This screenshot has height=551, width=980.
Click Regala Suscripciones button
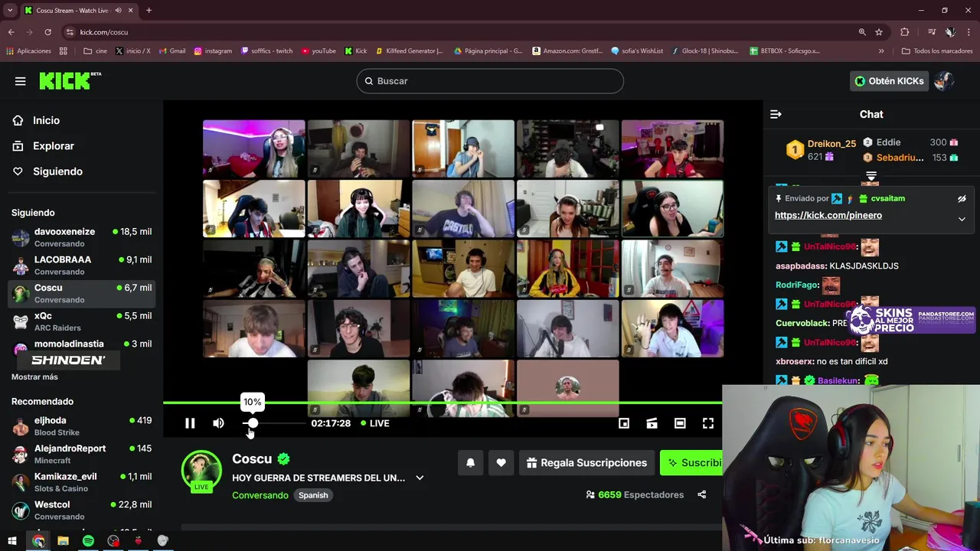(x=587, y=463)
